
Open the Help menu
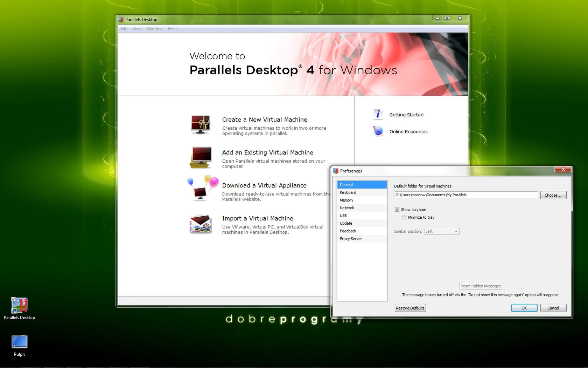tap(172, 29)
